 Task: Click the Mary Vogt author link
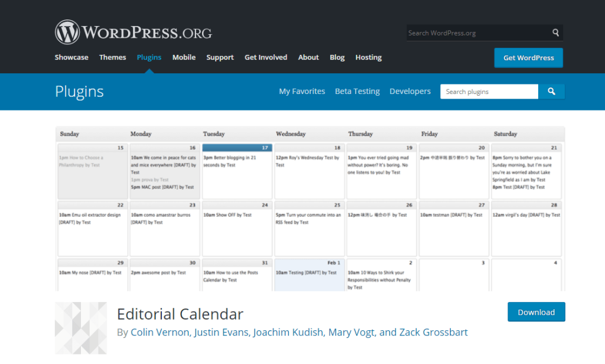(350, 332)
